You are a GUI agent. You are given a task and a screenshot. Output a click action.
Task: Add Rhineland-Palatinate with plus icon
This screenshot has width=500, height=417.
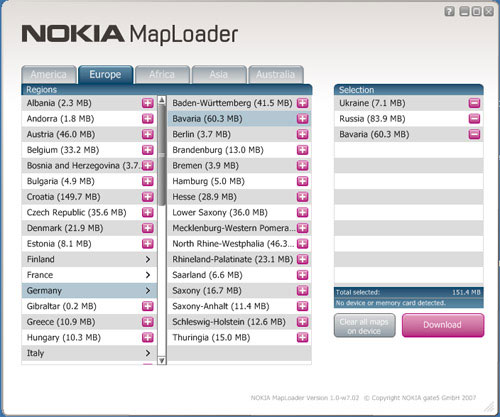[302, 259]
